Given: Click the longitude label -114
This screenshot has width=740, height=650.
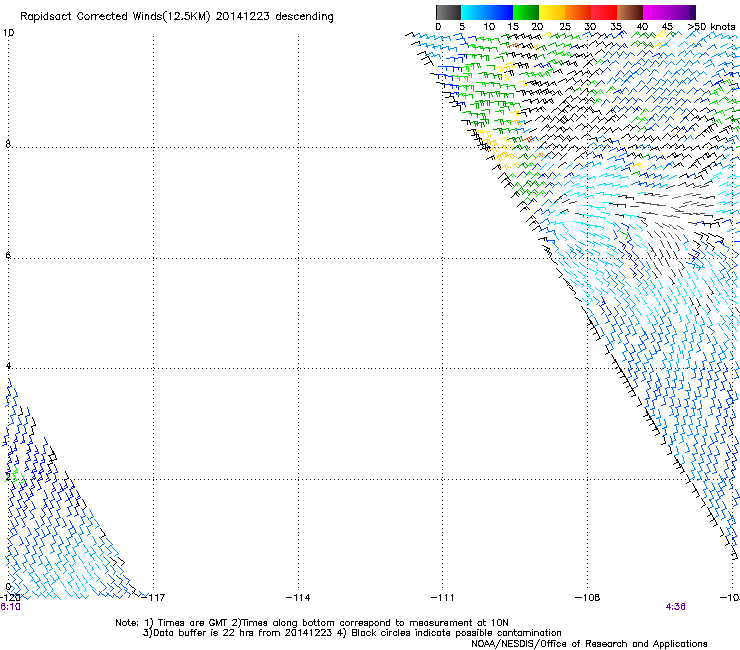Looking at the screenshot, I should click(298, 598).
